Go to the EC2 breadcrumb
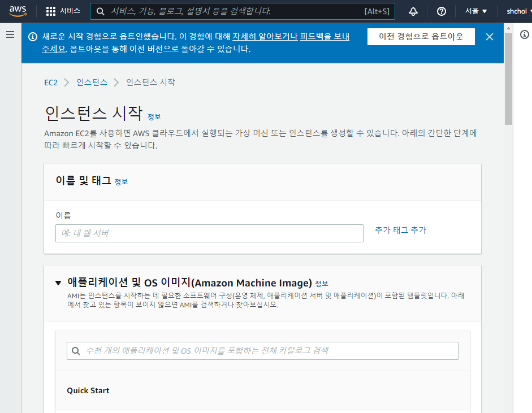Image resolution: width=532 pixels, height=413 pixels. [x=51, y=82]
